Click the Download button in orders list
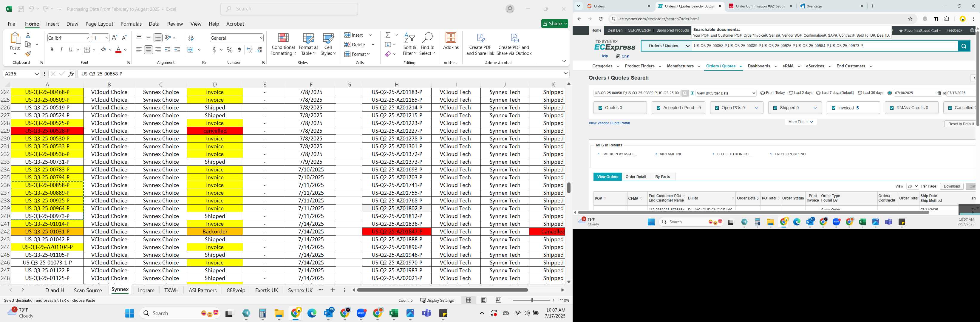Viewport: 980px width, 322px height. pos(951,186)
